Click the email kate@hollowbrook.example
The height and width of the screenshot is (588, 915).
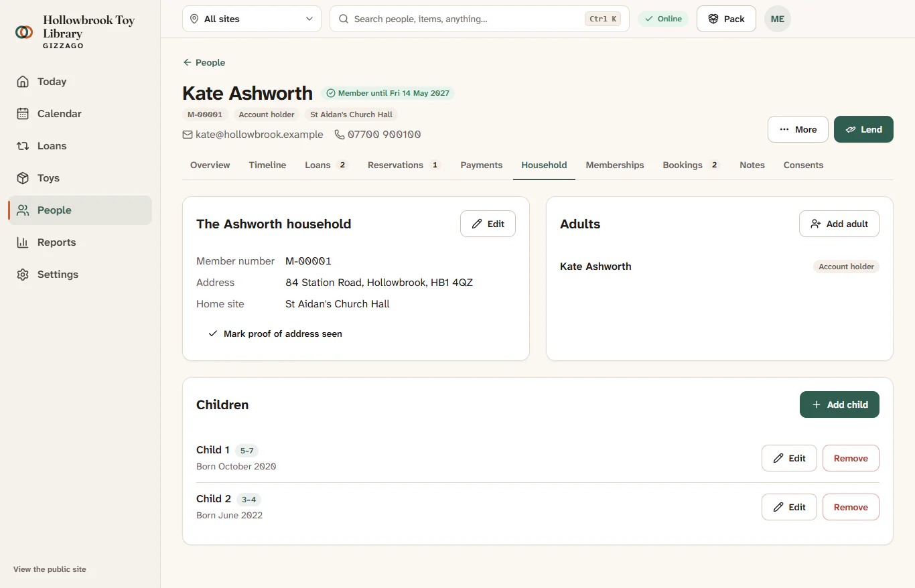pos(259,135)
